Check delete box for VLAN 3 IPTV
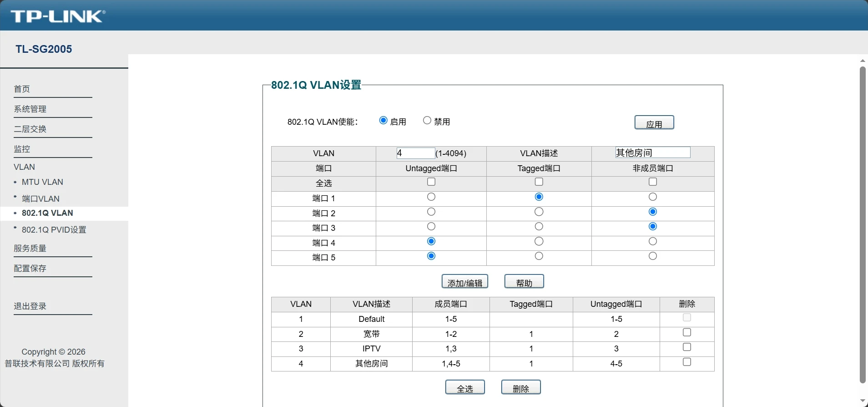This screenshot has width=868, height=407. tap(687, 347)
